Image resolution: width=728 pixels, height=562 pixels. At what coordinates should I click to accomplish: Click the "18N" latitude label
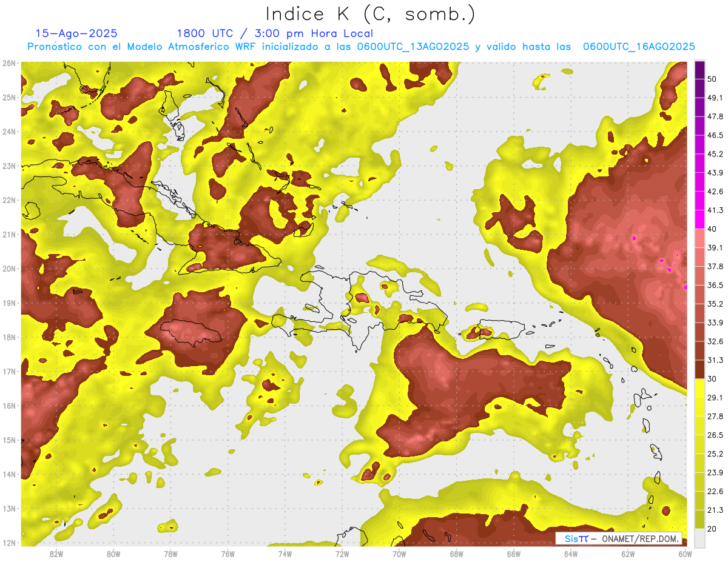pyautogui.click(x=8, y=337)
